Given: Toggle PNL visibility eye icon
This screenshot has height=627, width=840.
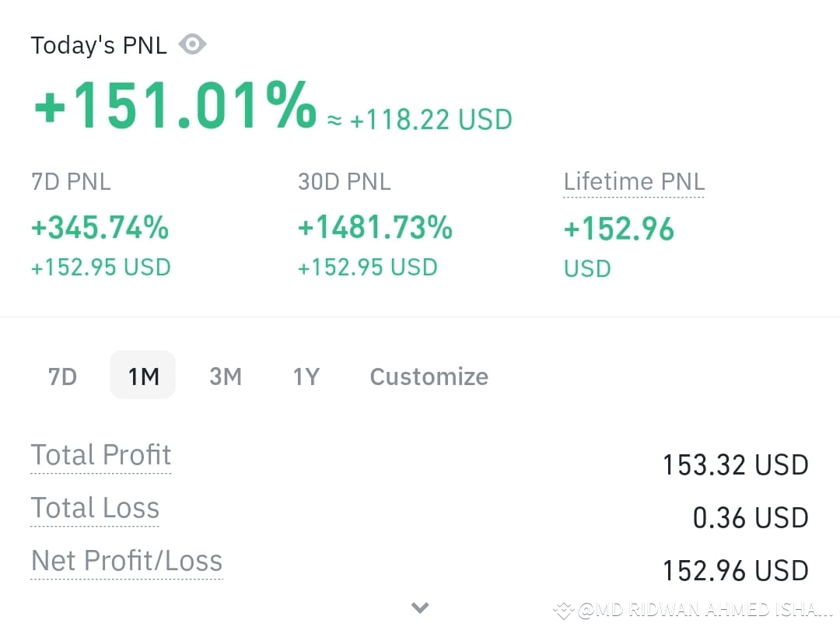Looking at the screenshot, I should tap(192, 44).
